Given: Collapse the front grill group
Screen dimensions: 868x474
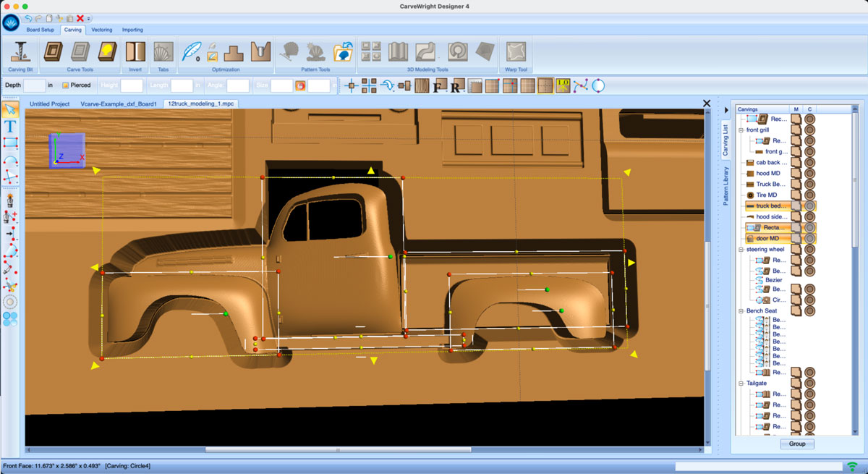Looking at the screenshot, I should 740,130.
